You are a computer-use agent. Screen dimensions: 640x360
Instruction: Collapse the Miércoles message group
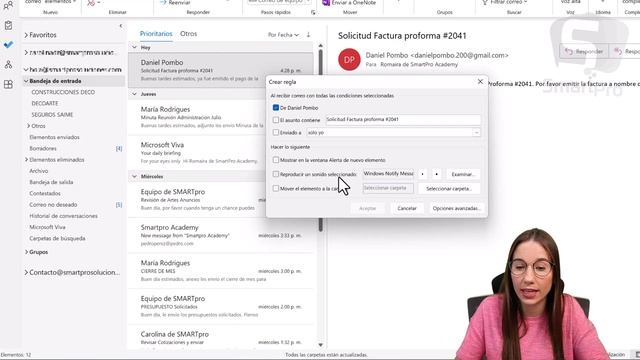pyautogui.click(x=135, y=176)
